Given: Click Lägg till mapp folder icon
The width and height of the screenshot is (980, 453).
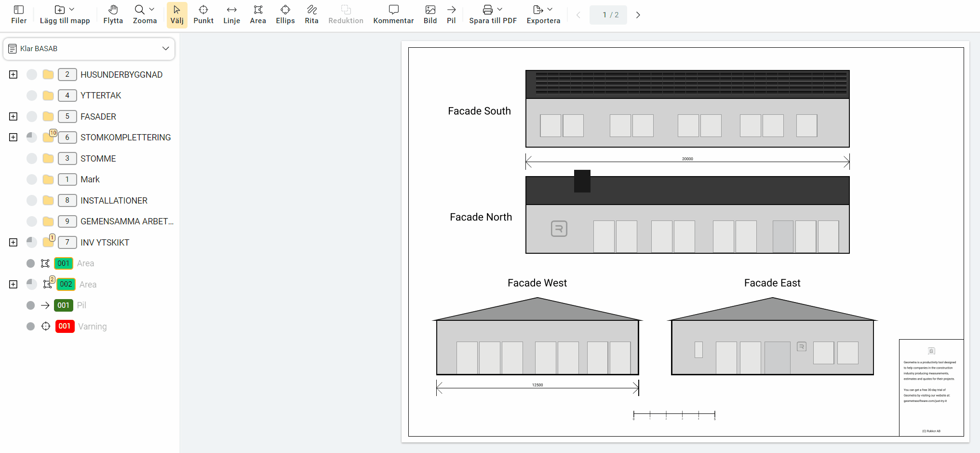Looking at the screenshot, I should [x=60, y=10].
